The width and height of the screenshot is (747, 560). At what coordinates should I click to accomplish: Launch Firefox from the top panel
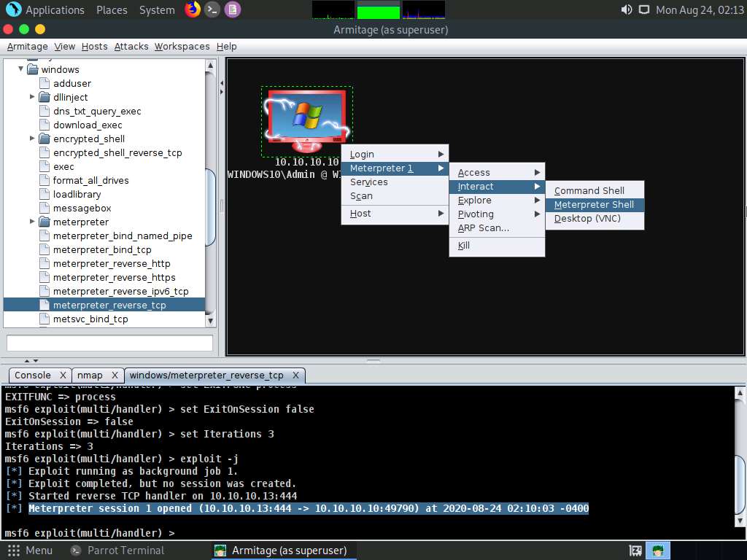[193, 9]
